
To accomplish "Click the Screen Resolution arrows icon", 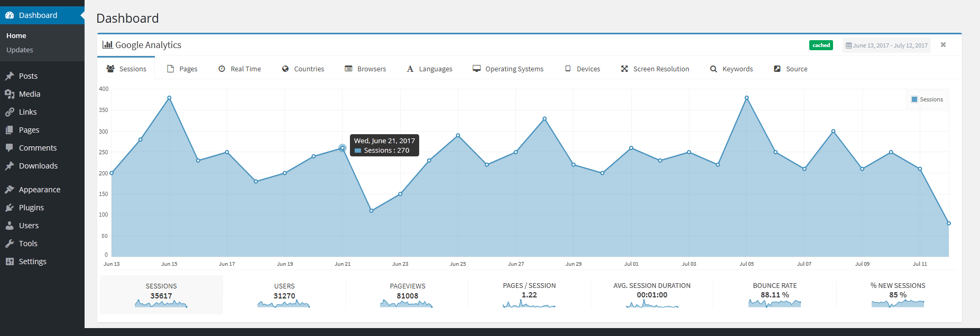I will [x=624, y=69].
